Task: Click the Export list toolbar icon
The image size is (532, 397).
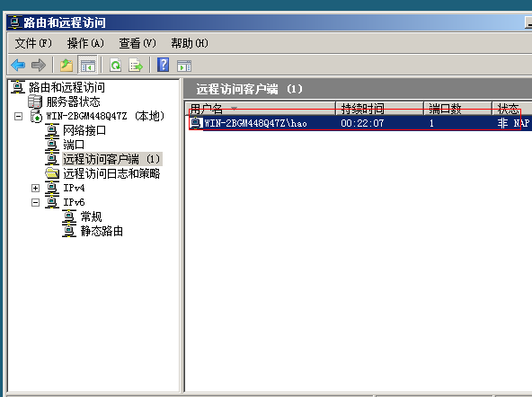Action: click(x=136, y=65)
